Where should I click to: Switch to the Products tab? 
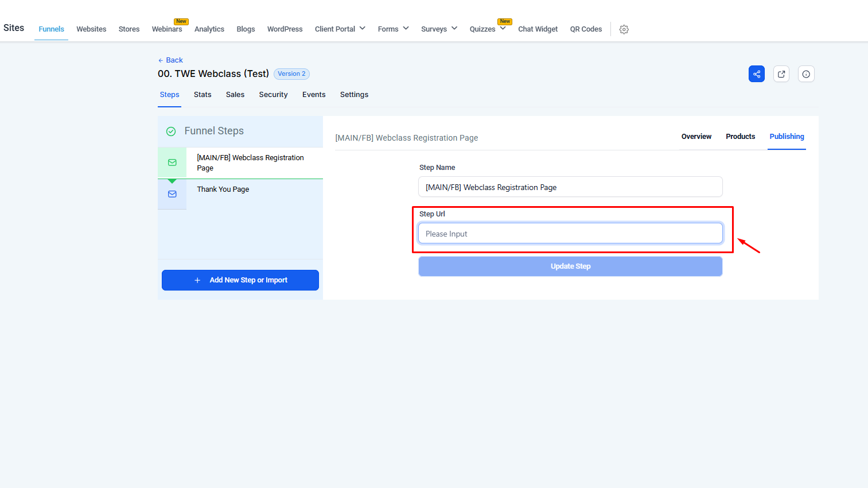pyautogui.click(x=740, y=137)
